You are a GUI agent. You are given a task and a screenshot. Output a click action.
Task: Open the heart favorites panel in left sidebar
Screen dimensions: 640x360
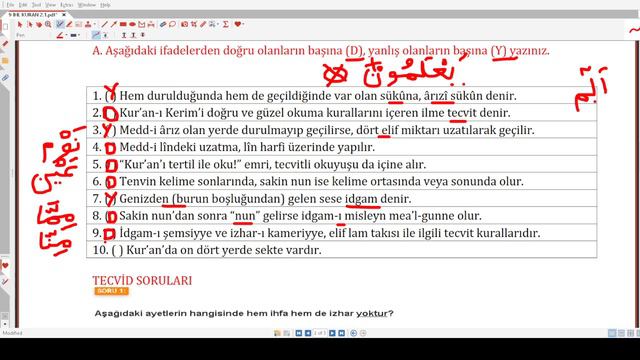tap(5, 266)
